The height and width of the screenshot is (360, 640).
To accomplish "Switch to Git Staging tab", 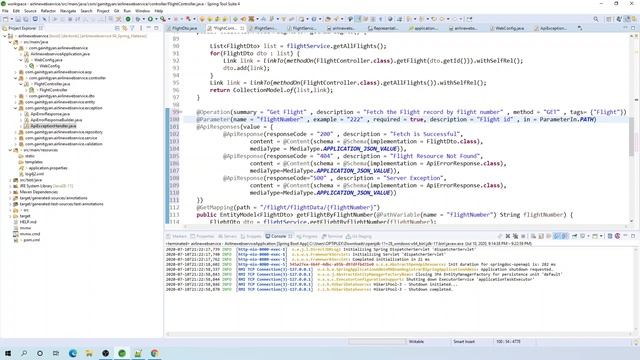I will (x=359, y=236).
